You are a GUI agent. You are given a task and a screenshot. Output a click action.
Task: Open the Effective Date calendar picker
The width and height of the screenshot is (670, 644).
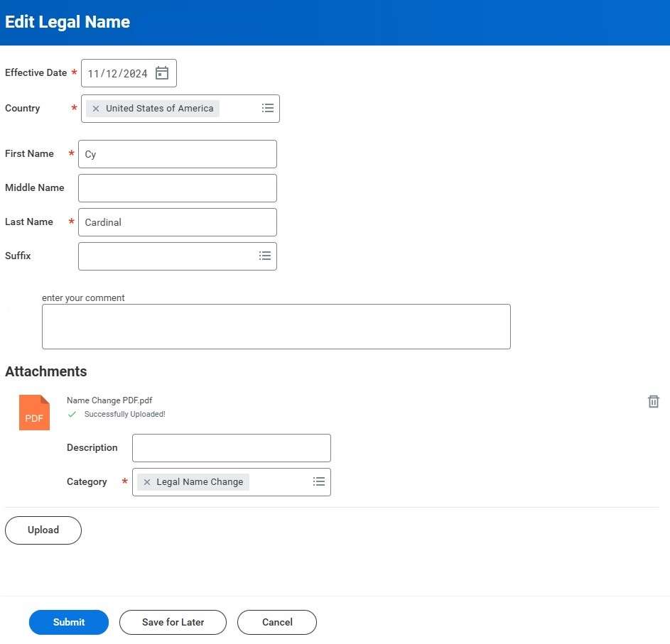161,73
